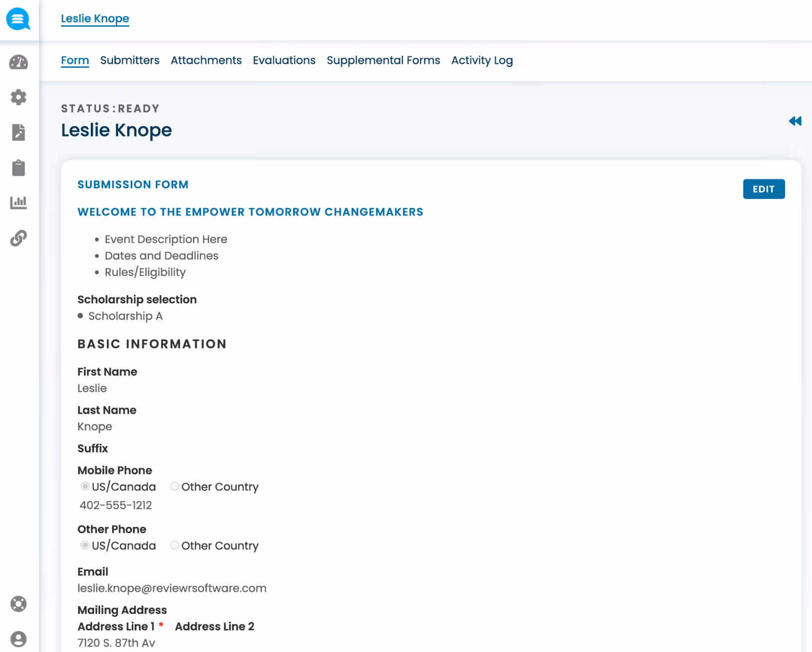Click the Dates and Deadlines bullet

[x=161, y=256]
